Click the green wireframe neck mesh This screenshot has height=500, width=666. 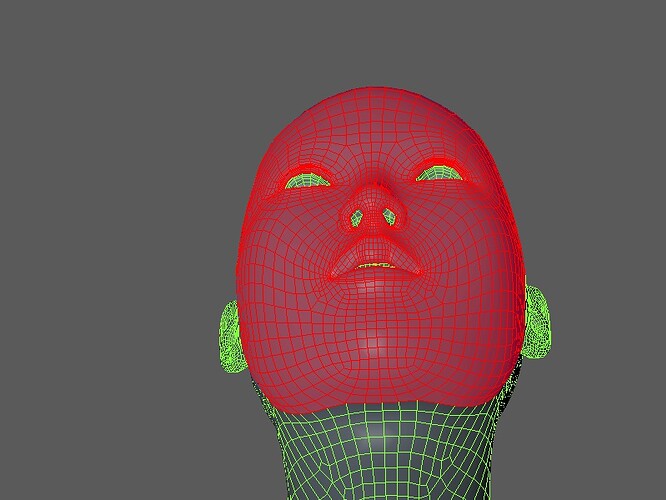click(x=384, y=452)
